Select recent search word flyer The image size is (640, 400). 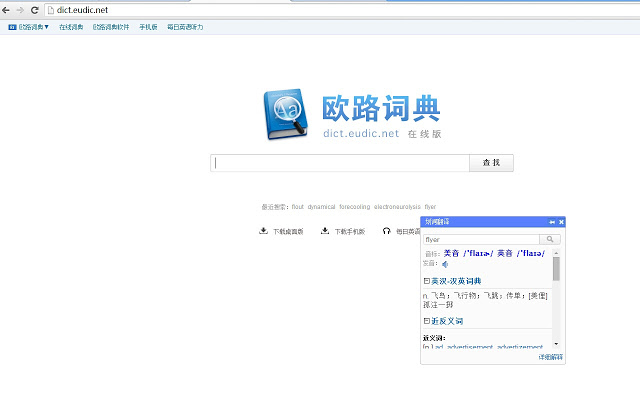point(430,207)
